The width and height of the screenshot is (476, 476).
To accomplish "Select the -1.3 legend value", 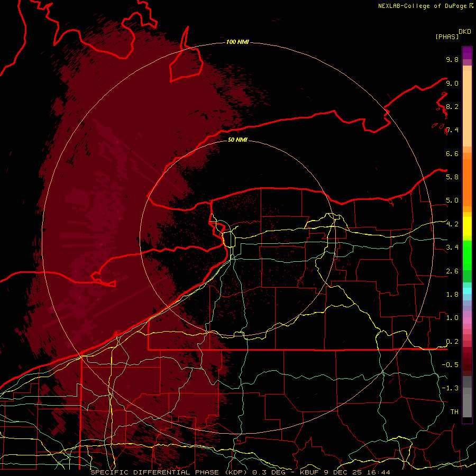I will [450, 388].
